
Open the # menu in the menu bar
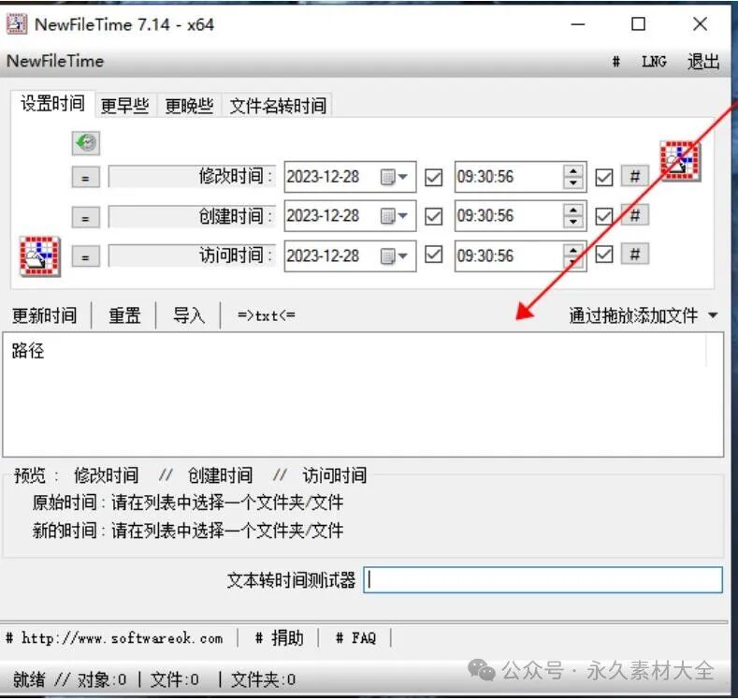pyautogui.click(x=615, y=62)
